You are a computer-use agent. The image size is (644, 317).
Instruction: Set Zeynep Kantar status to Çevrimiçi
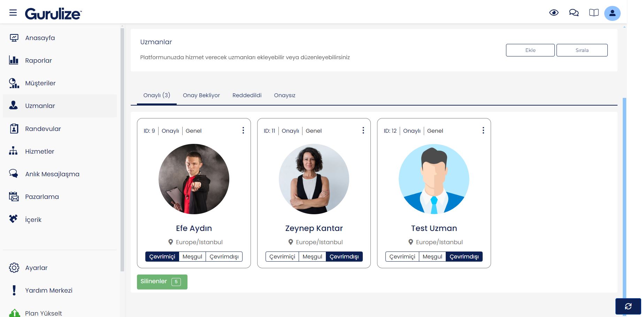click(282, 257)
